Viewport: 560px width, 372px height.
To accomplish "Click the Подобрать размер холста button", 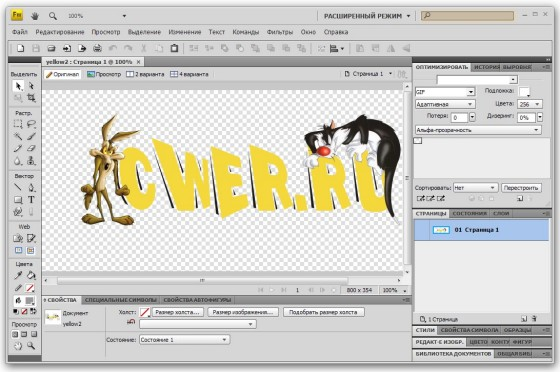I will coord(323,312).
